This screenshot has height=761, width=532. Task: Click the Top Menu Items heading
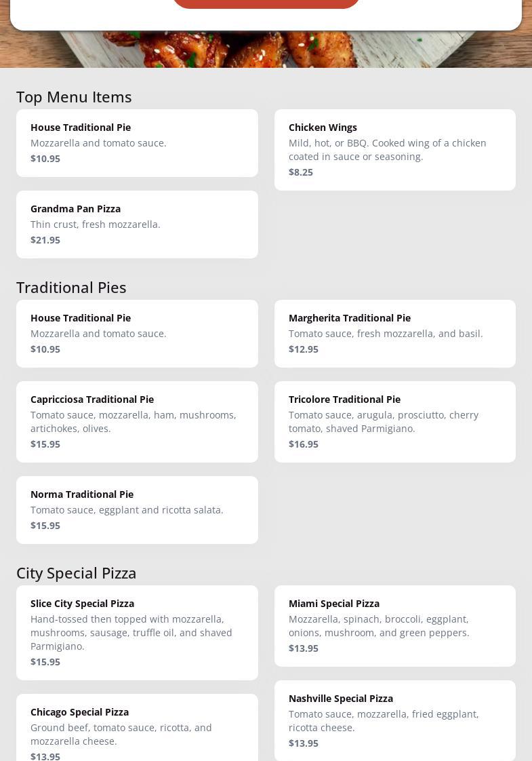click(x=74, y=97)
